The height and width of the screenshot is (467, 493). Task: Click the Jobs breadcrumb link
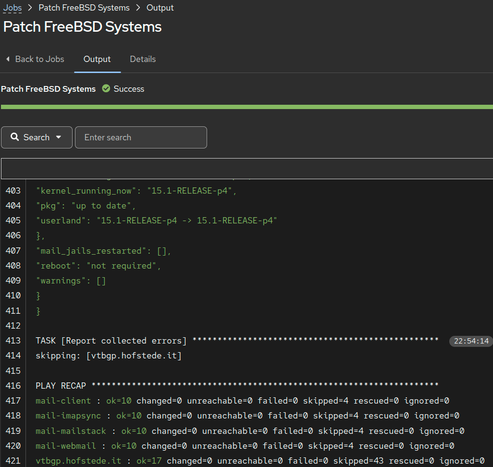point(12,8)
